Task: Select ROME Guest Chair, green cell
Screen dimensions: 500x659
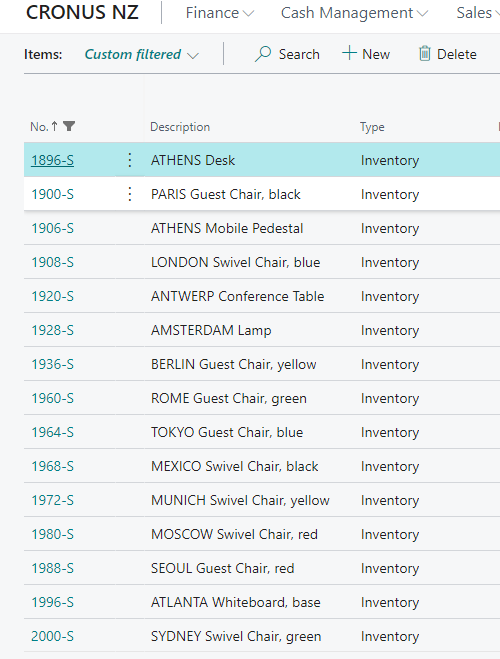Action: pyautogui.click(x=229, y=398)
